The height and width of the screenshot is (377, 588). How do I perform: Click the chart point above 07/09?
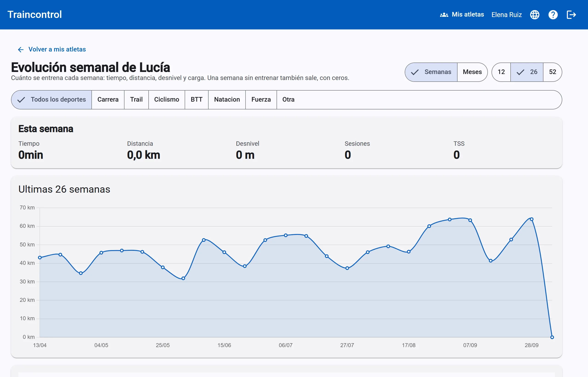point(470,220)
